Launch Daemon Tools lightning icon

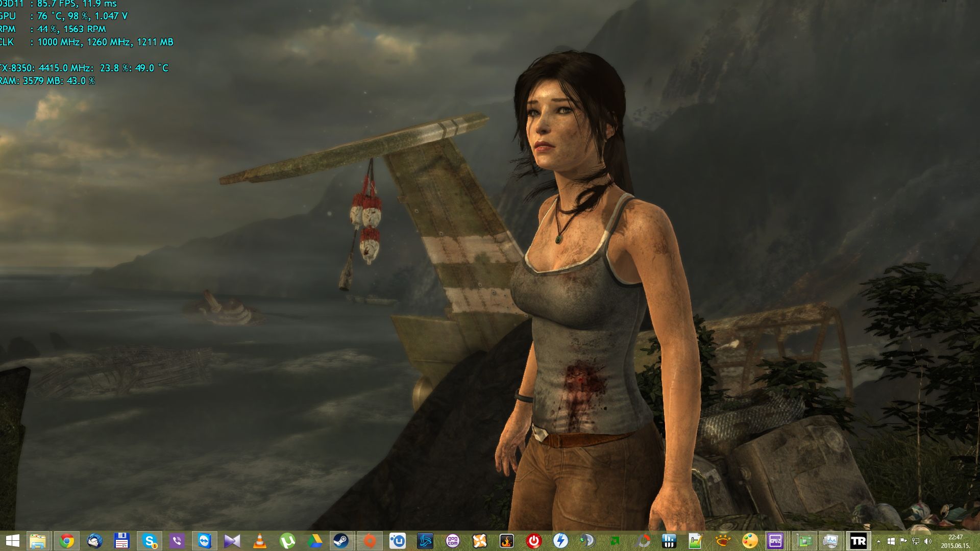(x=560, y=541)
